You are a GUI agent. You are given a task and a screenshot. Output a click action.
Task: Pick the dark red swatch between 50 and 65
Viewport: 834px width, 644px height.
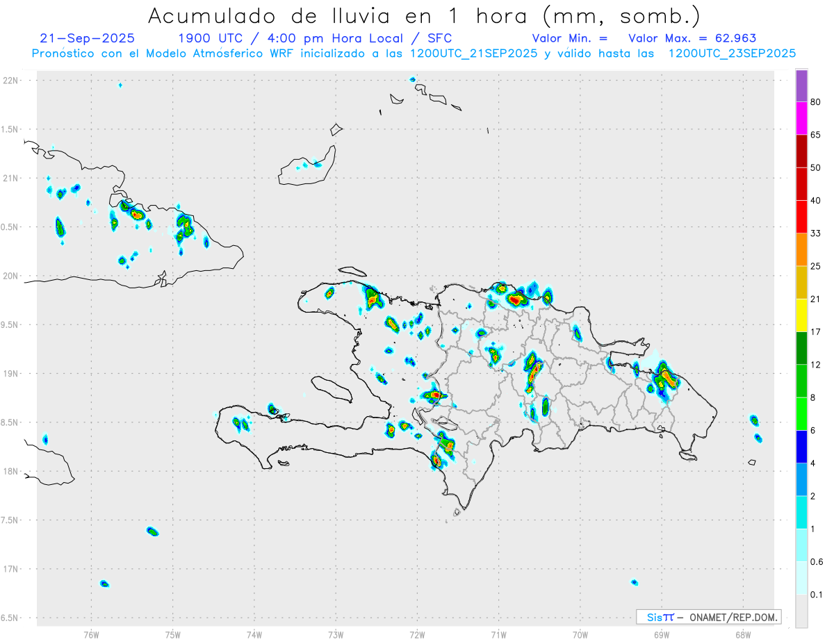coord(801,151)
